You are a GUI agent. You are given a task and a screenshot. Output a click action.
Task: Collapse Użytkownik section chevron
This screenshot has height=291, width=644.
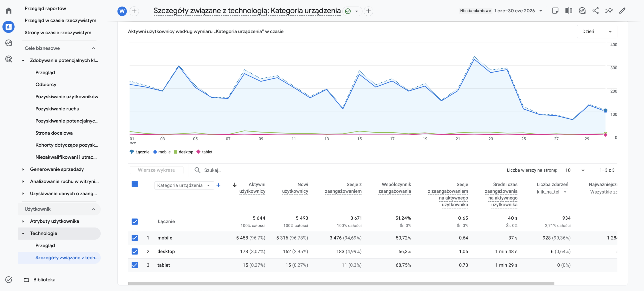[x=94, y=209]
